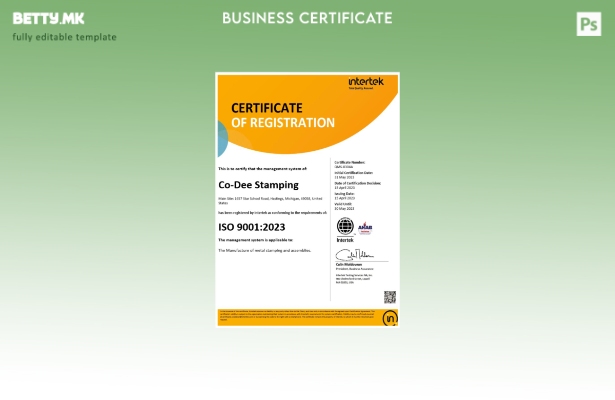Click the Certificate Number field
Image resolution: width=615 pixels, height=400 pixels.
point(349,164)
